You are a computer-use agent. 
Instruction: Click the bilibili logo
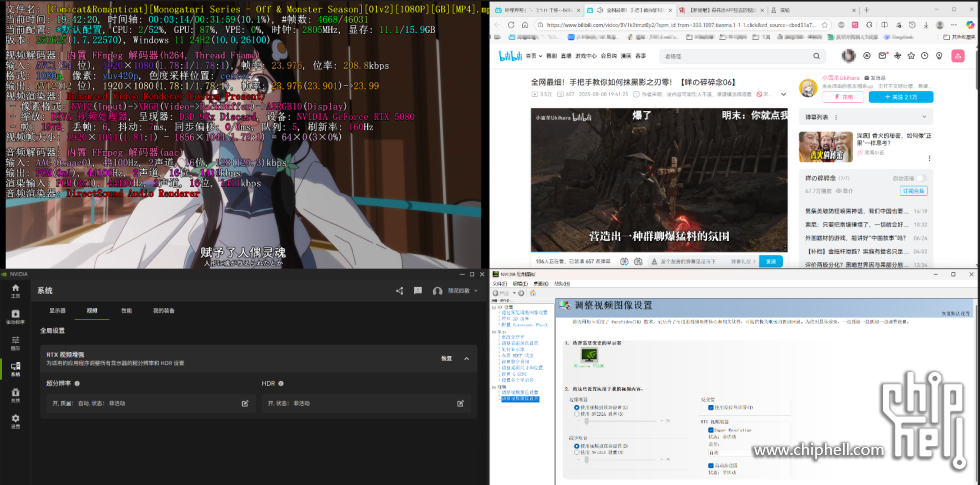coord(510,56)
